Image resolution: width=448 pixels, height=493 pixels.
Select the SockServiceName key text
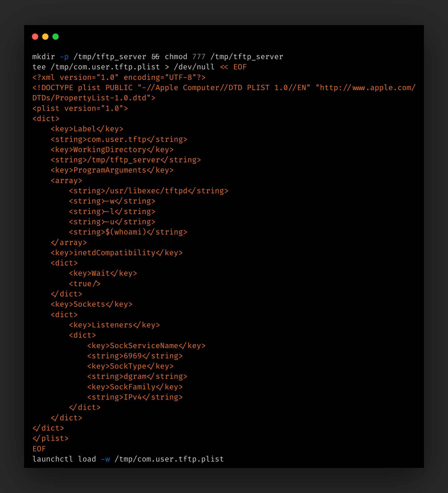pos(145,345)
